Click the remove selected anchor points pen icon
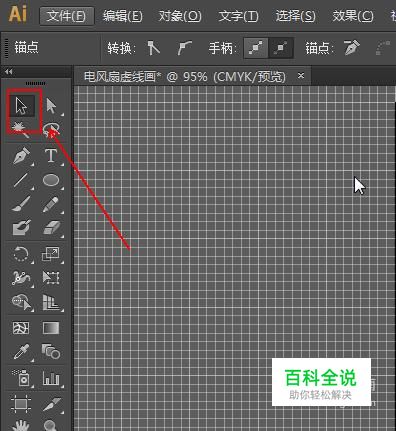396x431 pixels. tap(352, 48)
